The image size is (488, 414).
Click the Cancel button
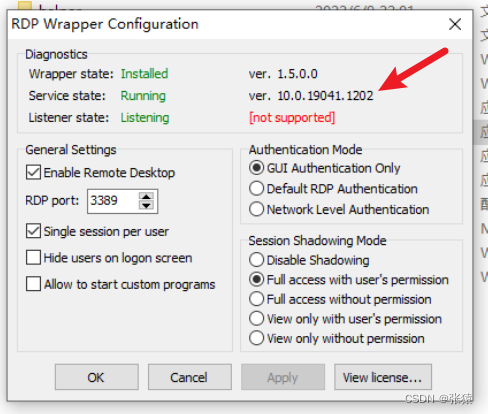[x=190, y=377]
